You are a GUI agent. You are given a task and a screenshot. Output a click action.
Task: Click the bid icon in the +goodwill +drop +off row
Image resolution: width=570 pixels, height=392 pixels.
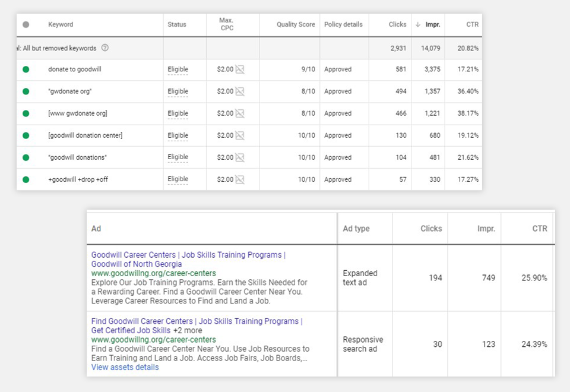tap(239, 179)
